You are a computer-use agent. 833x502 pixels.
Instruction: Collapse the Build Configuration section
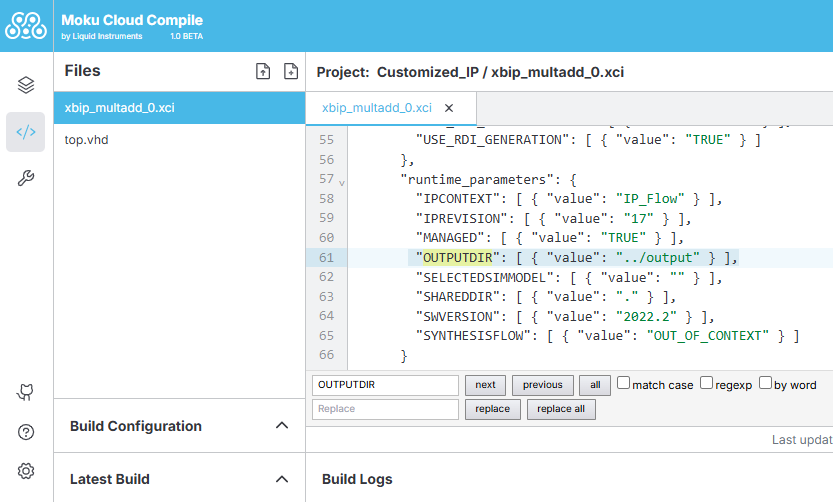coord(282,426)
